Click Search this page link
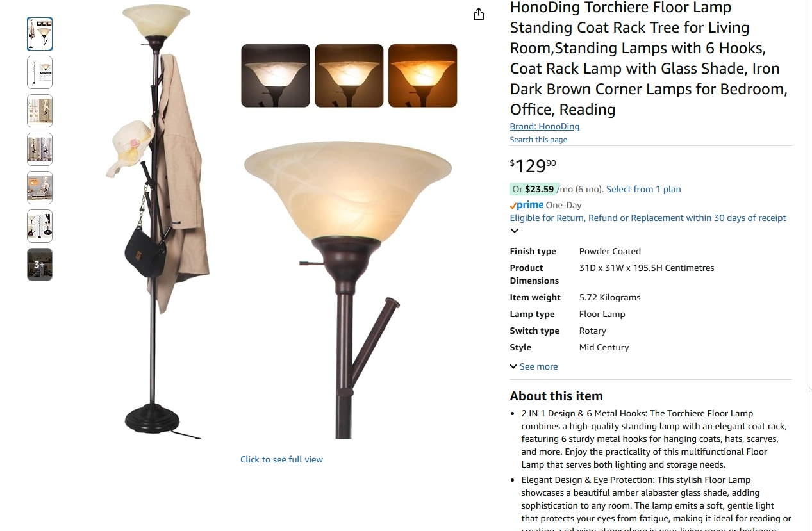This screenshot has height=531, width=812. pyautogui.click(x=538, y=140)
